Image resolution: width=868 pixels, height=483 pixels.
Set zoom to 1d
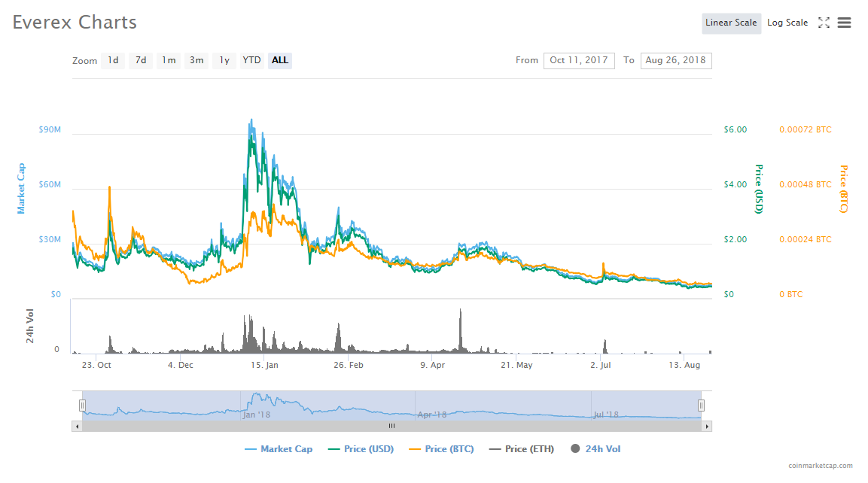[113, 60]
